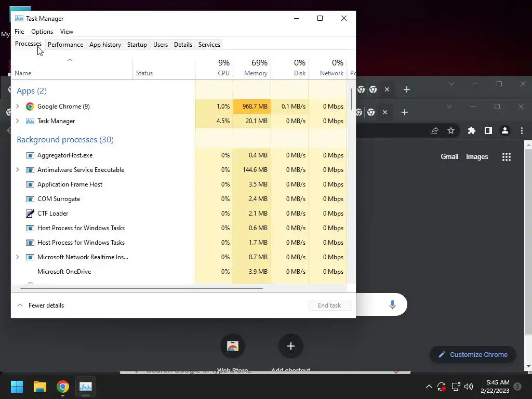
Task: Open the Google apps grid in Chrome
Action: [x=506, y=157]
